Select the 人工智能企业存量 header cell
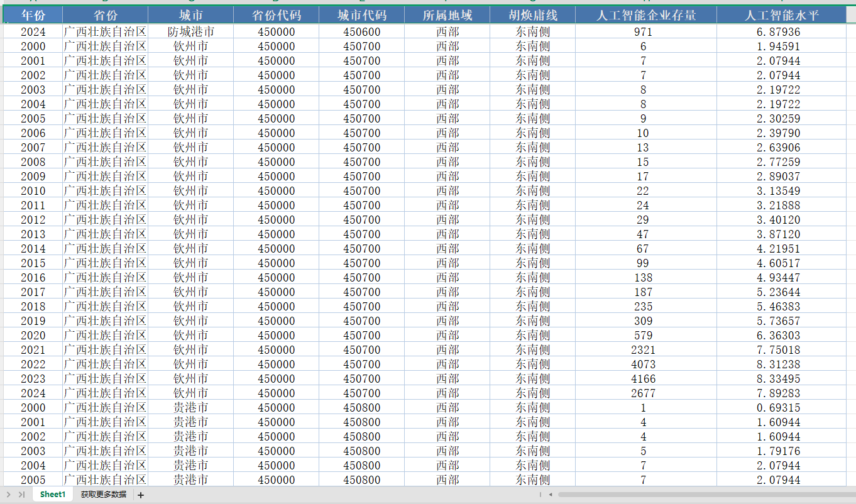Viewport: 856px width, 504px height. 645,16
